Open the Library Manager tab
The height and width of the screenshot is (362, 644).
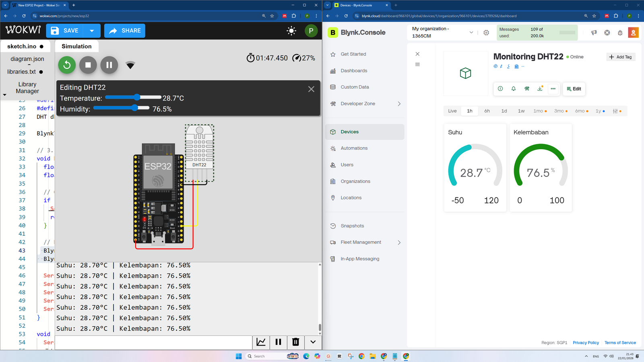(x=27, y=88)
